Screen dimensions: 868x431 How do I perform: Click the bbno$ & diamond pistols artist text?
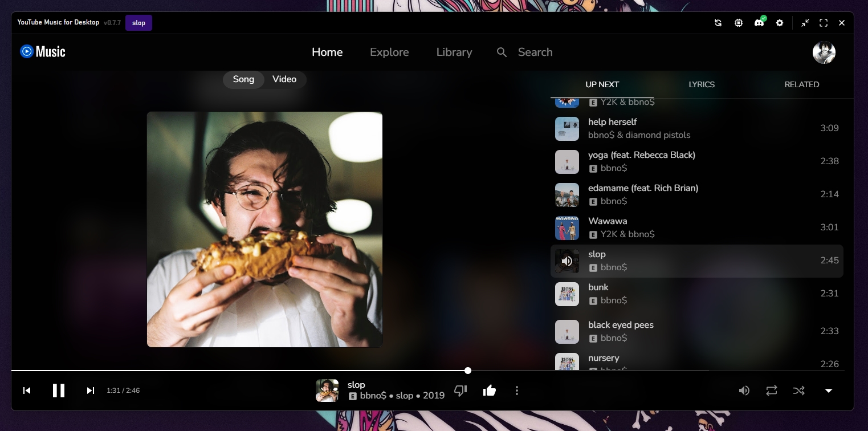click(639, 135)
